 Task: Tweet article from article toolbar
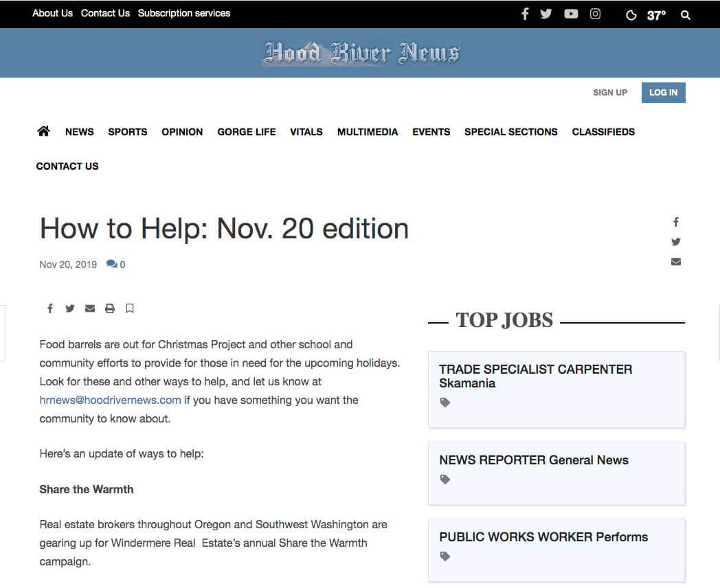click(x=70, y=308)
